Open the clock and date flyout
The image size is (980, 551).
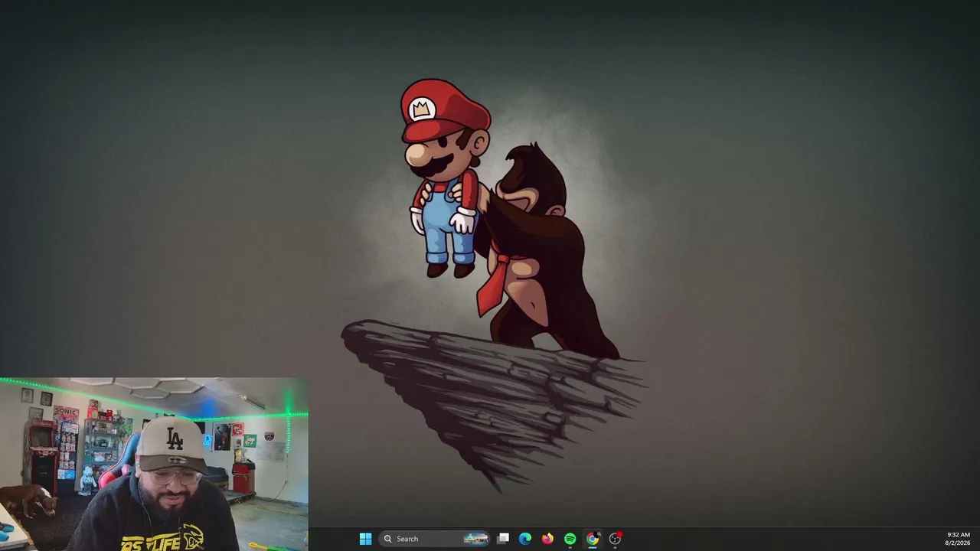pyautogui.click(x=958, y=539)
